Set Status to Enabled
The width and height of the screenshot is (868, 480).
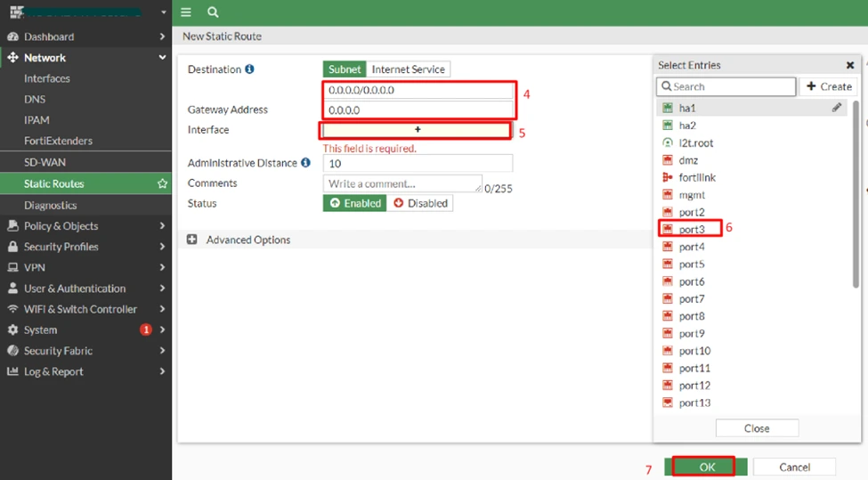point(355,203)
